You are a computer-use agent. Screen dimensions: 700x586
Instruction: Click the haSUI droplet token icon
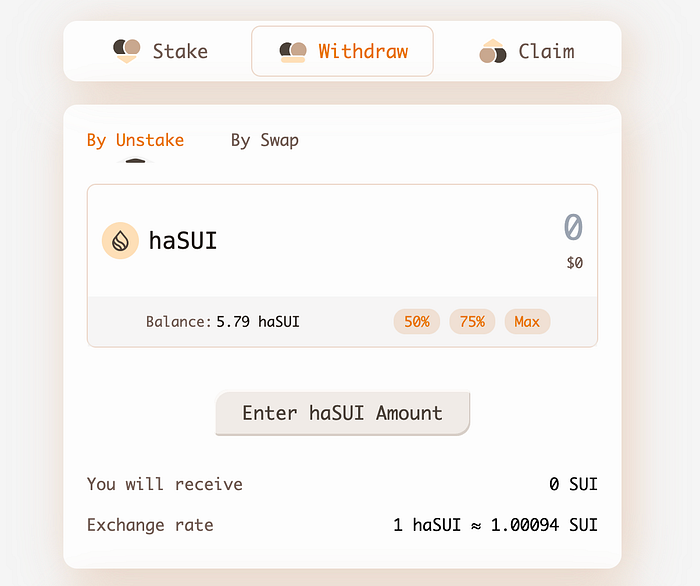[x=120, y=240]
